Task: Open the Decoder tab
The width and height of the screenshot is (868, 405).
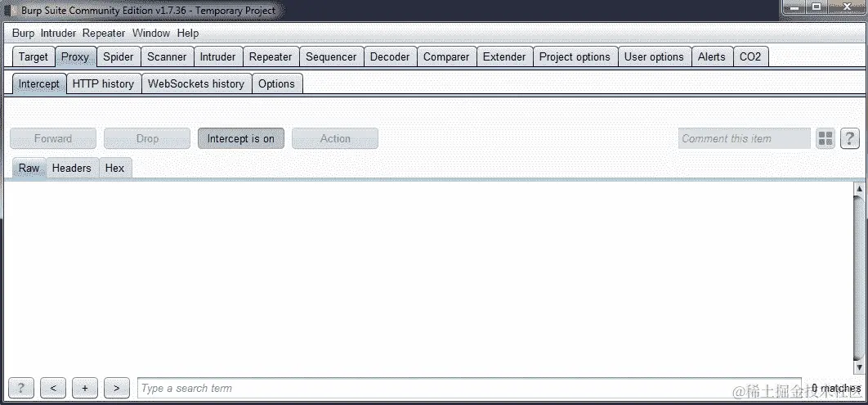Action: (390, 56)
